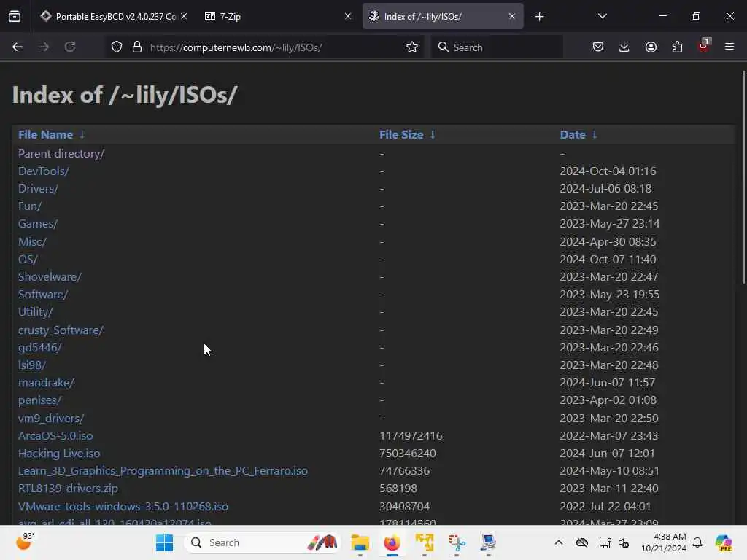Open Extensions puzzle icon
This screenshot has width=747, height=560.
point(677,47)
